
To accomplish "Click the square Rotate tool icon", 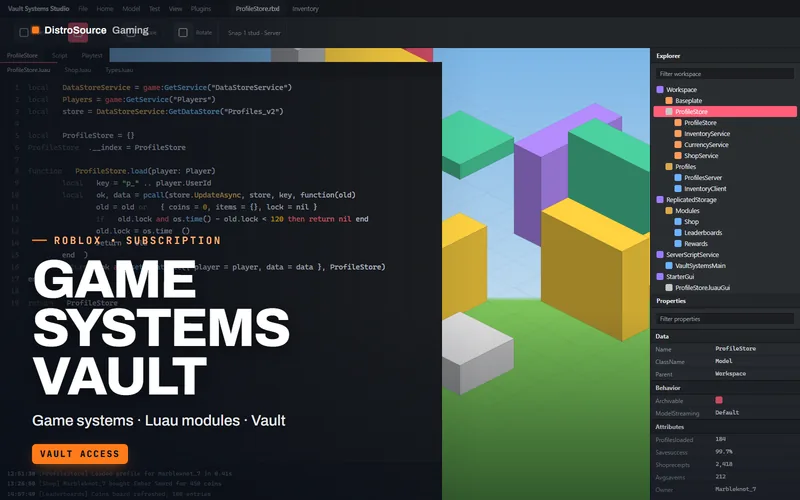I will (183, 33).
